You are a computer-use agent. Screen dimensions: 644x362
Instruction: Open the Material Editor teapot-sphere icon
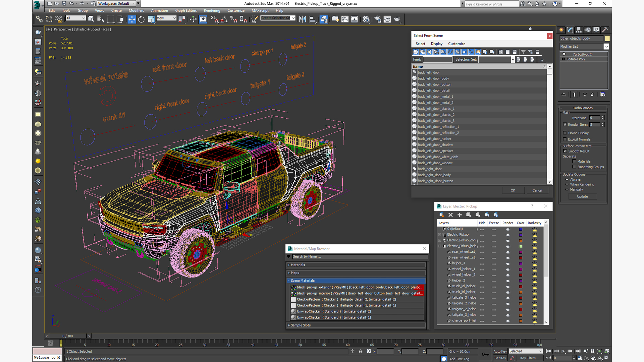[x=366, y=19]
